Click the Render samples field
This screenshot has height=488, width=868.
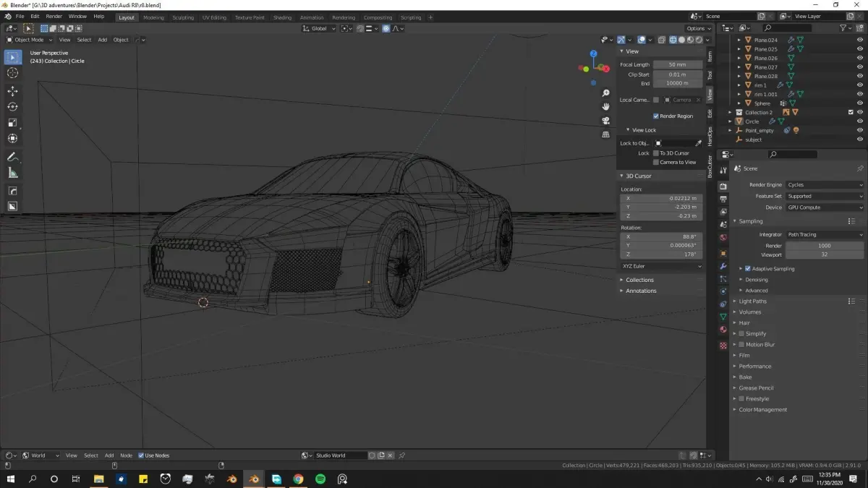(825, 246)
